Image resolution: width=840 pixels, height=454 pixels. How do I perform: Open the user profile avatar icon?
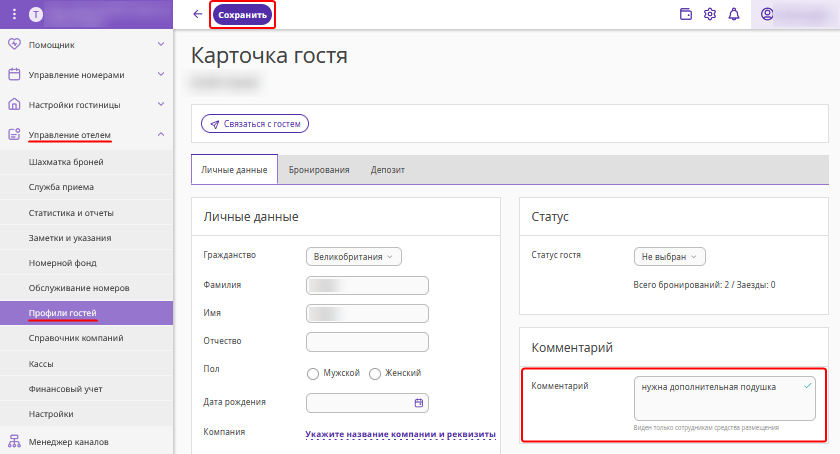point(767,14)
